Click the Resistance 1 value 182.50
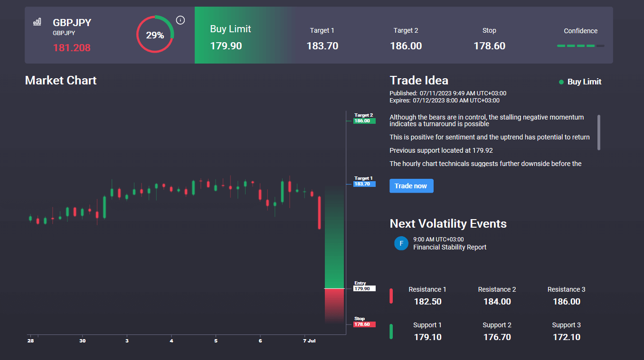Viewport: 644px width, 360px height. [x=427, y=302]
